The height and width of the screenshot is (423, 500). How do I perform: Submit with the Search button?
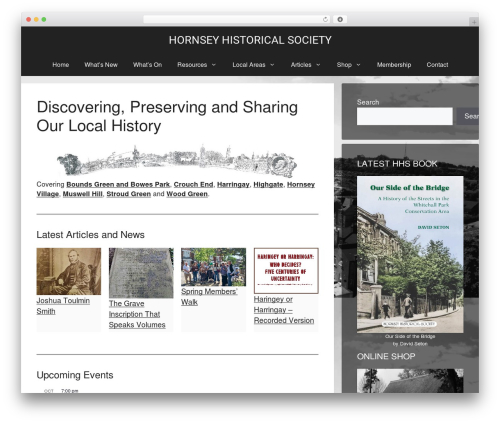click(468, 116)
